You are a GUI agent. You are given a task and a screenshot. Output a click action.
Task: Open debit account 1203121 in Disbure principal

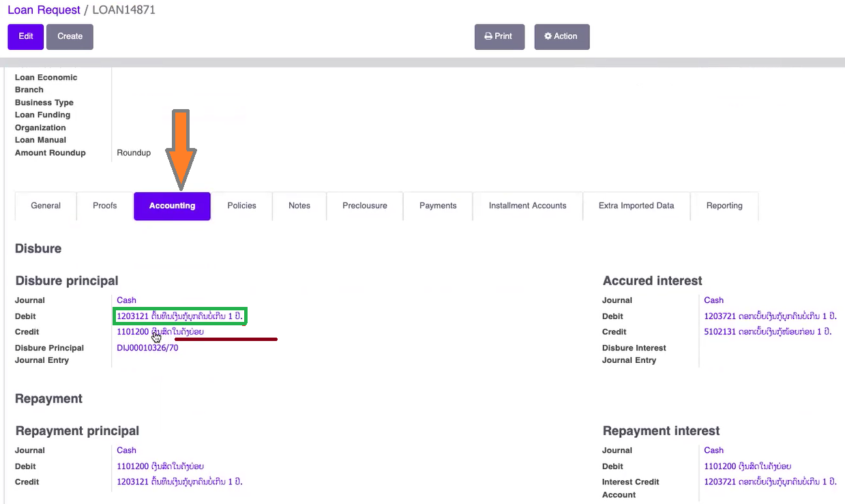click(x=179, y=316)
